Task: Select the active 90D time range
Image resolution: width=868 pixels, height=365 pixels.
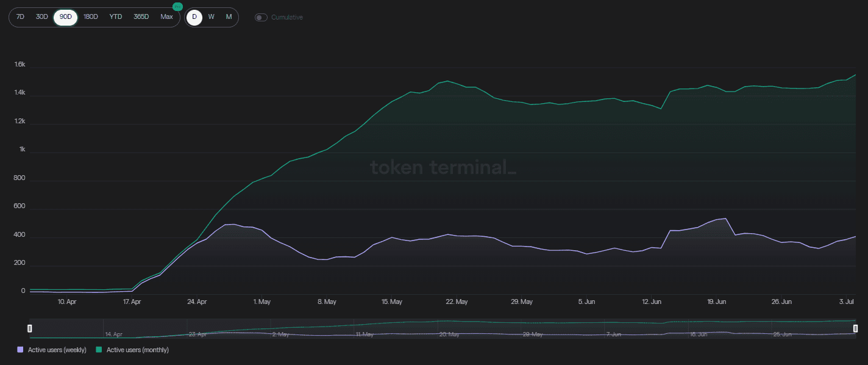Action: pyautogui.click(x=65, y=17)
